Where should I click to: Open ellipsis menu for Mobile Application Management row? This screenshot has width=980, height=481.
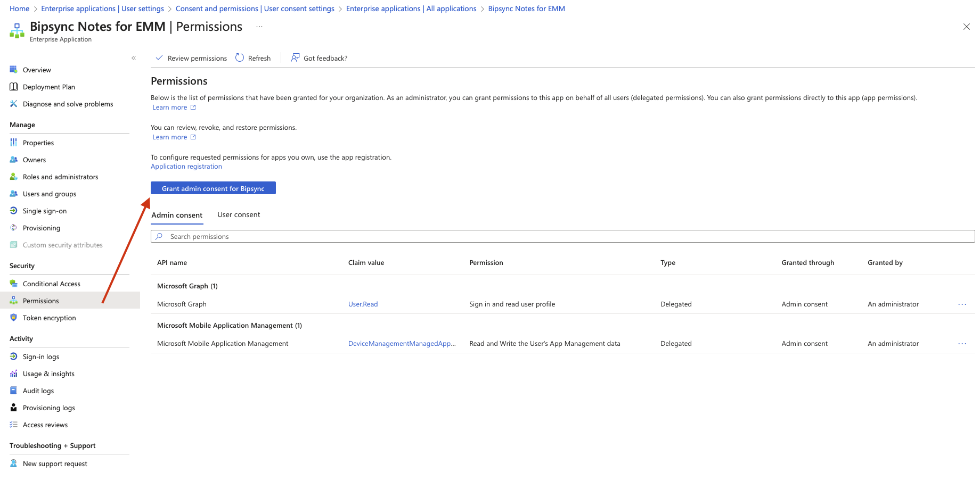[962, 344]
